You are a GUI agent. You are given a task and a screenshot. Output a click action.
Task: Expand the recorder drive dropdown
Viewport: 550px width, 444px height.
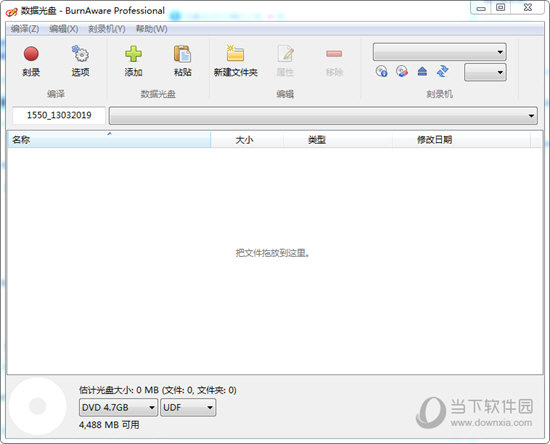[440, 52]
